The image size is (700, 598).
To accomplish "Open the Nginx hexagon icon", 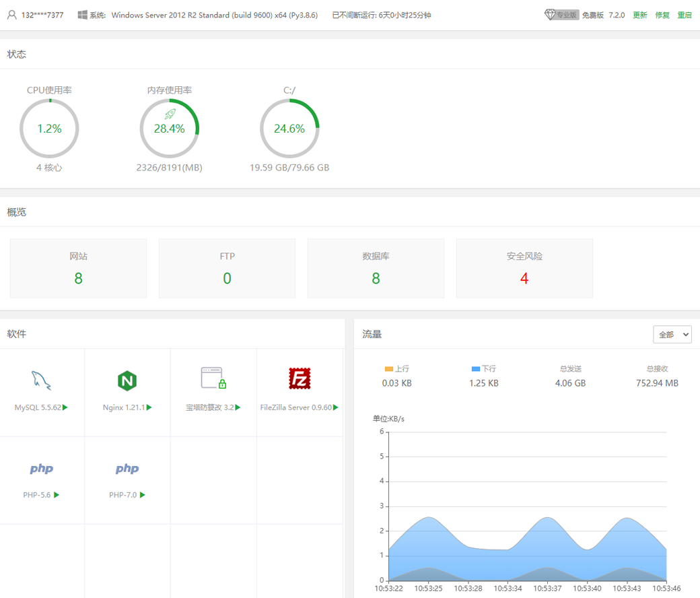I will click(127, 380).
